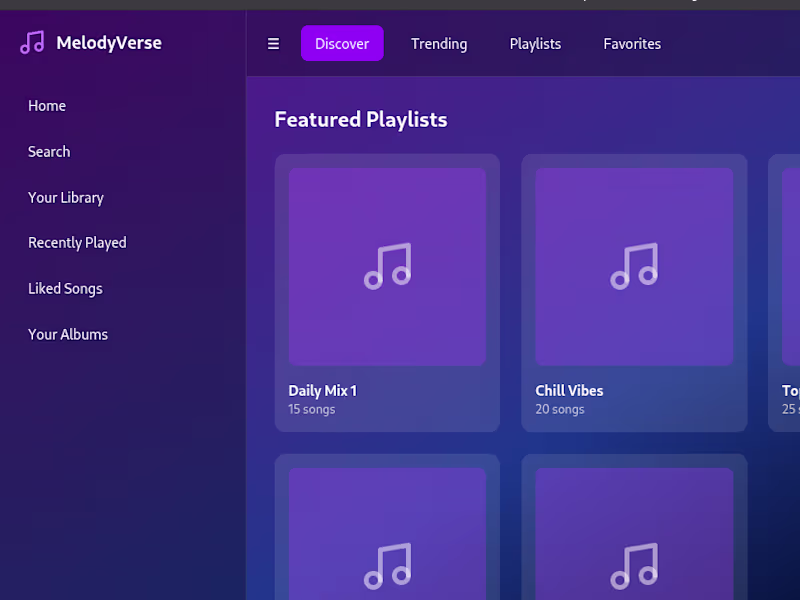Open Your Albums in sidebar
The image size is (800, 600).
click(x=68, y=334)
